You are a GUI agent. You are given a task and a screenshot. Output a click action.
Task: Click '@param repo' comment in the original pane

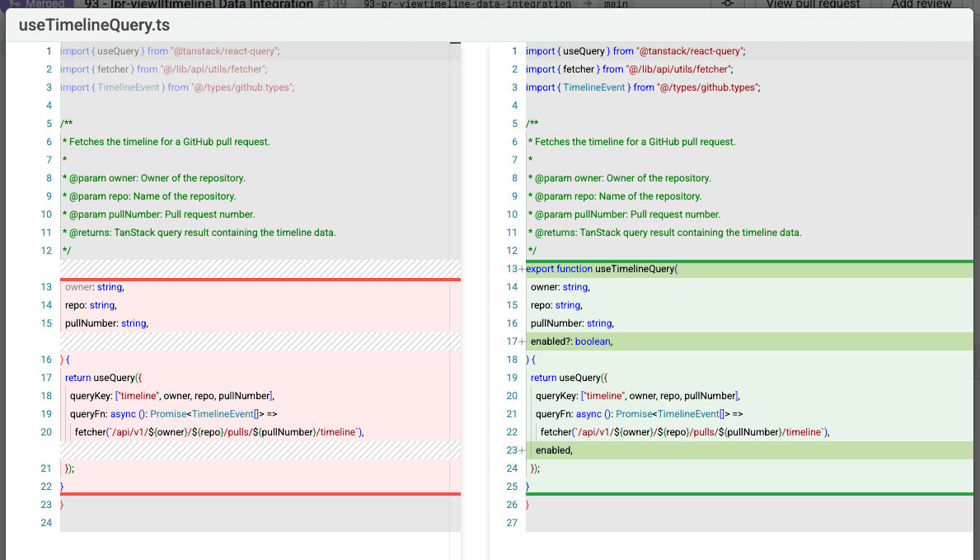(149, 196)
